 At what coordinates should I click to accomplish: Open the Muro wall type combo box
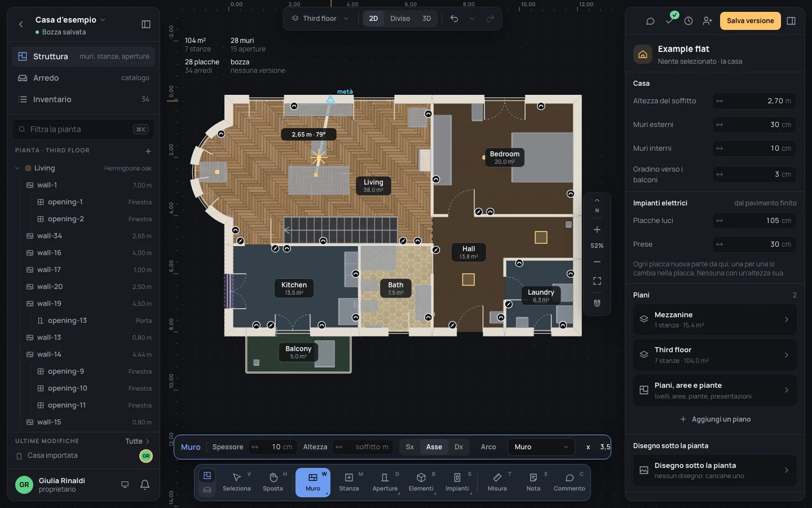pos(541,447)
